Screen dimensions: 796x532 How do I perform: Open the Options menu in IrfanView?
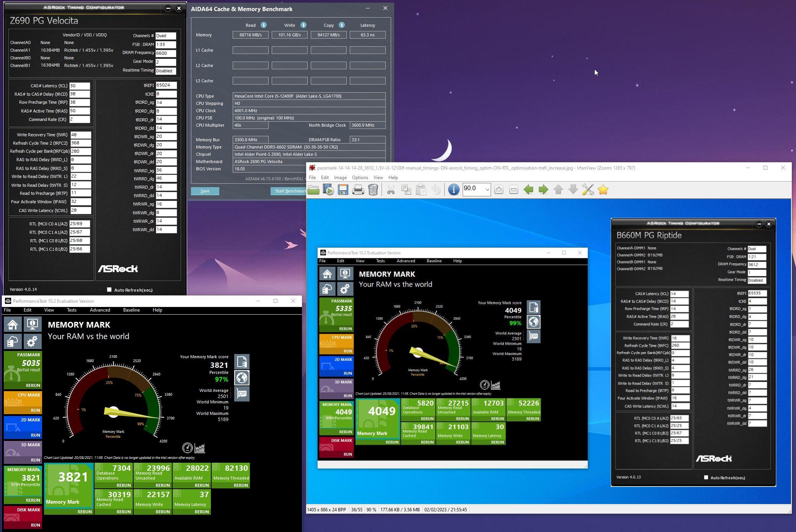point(360,178)
